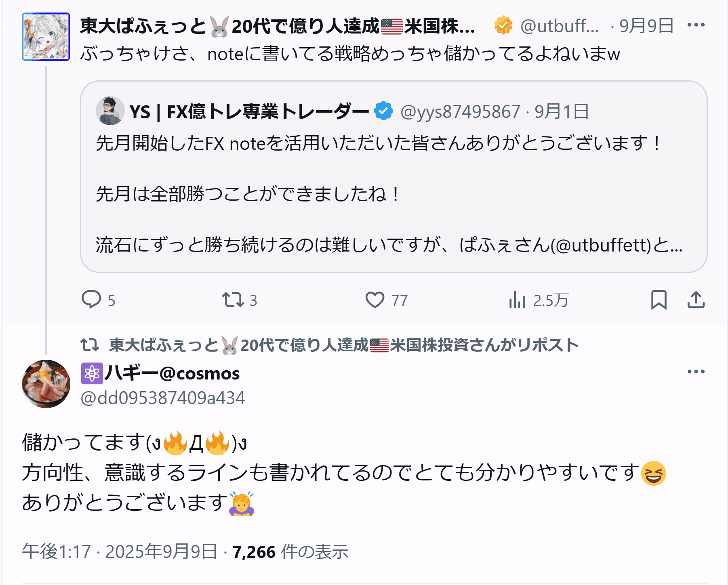This screenshot has width=728, height=585.
Task: Click the 東大ぱふぇっと reposted label
Action: point(343,345)
